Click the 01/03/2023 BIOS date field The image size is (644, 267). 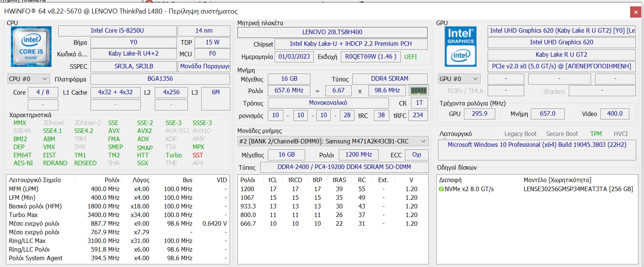coord(294,57)
